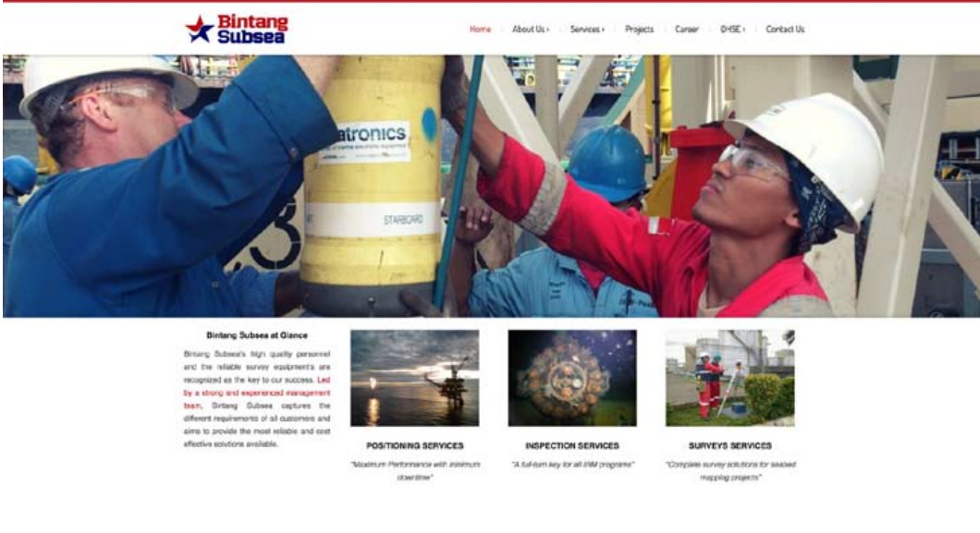The image size is (980, 533).
Task: Click the Complete survey solutions tagline
Action: tap(730, 470)
